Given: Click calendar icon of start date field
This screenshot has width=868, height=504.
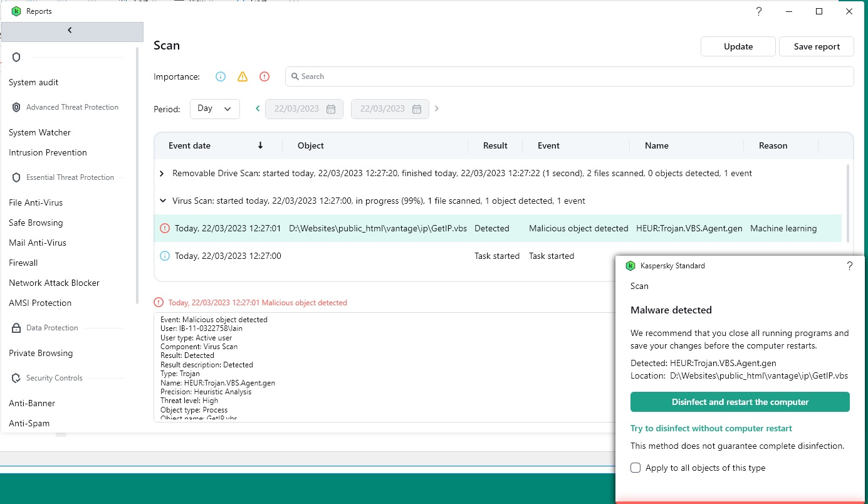Looking at the screenshot, I should click(x=331, y=109).
